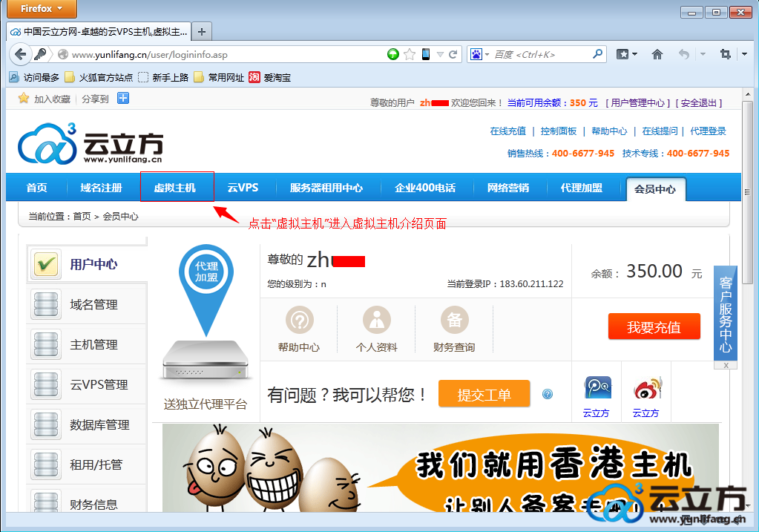Log out via 安全退出 link
Screen dimensions: 759x532
pyautogui.click(x=698, y=102)
